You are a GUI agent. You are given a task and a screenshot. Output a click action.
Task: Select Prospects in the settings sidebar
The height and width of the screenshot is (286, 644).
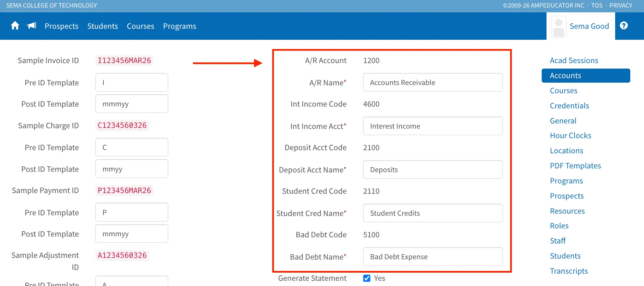click(567, 196)
